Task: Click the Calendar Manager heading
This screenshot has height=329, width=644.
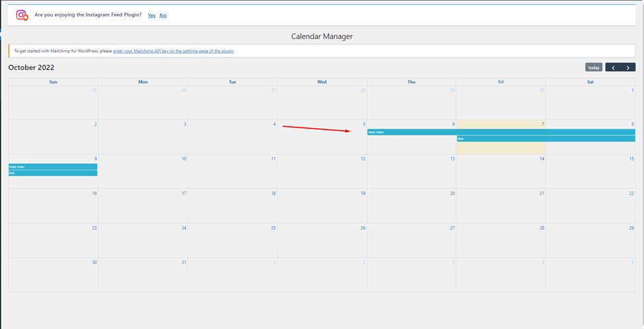Action: coord(322,36)
